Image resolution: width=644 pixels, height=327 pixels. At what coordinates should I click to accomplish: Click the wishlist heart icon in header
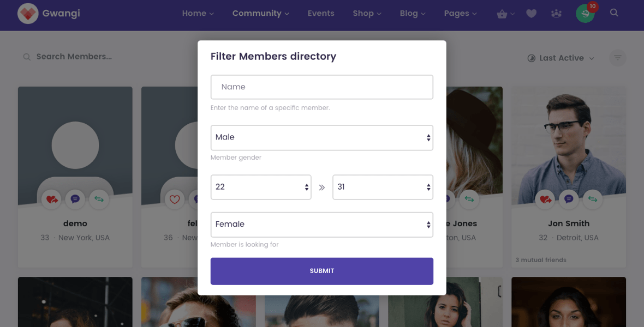tap(532, 14)
